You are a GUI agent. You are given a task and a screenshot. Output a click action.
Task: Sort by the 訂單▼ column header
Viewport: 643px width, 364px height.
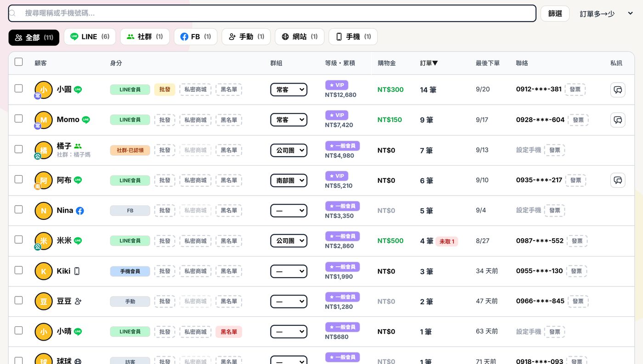pyautogui.click(x=429, y=63)
